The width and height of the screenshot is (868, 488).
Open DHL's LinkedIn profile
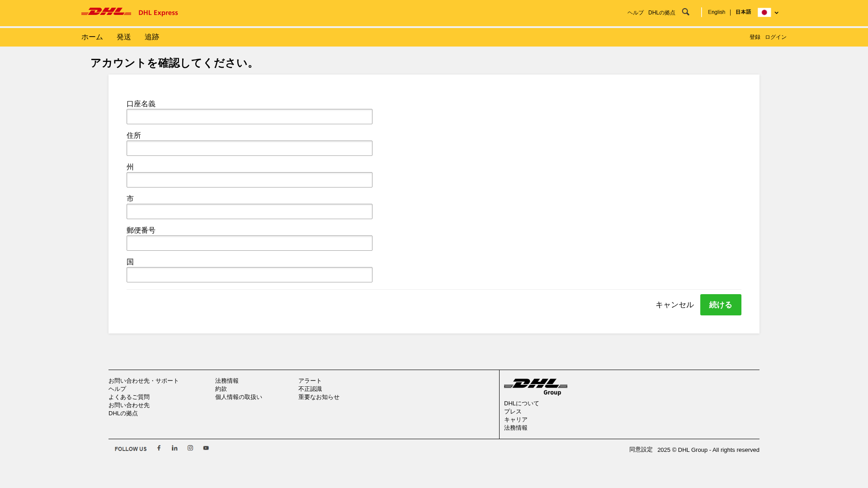(x=175, y=448)
